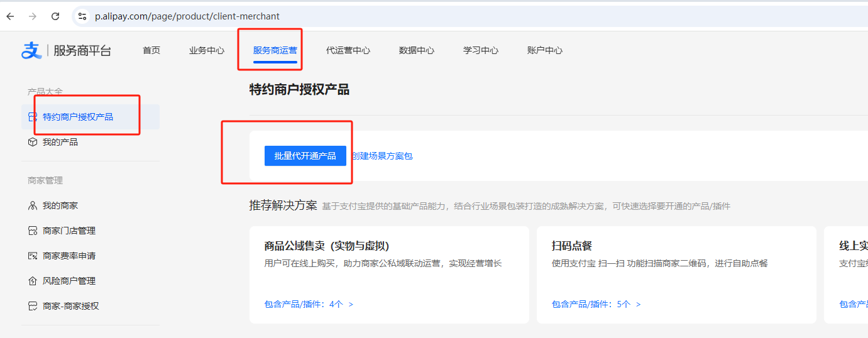Expand 包含产品/插件：5个 under 扫码点餐
Screen dimensions: 868x338
pos(596,304)
